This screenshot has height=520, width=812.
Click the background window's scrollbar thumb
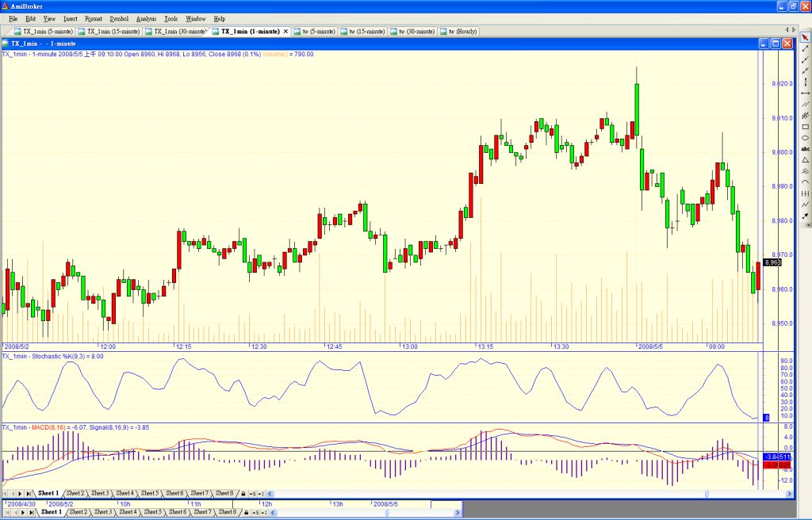(x=387, y=513)
